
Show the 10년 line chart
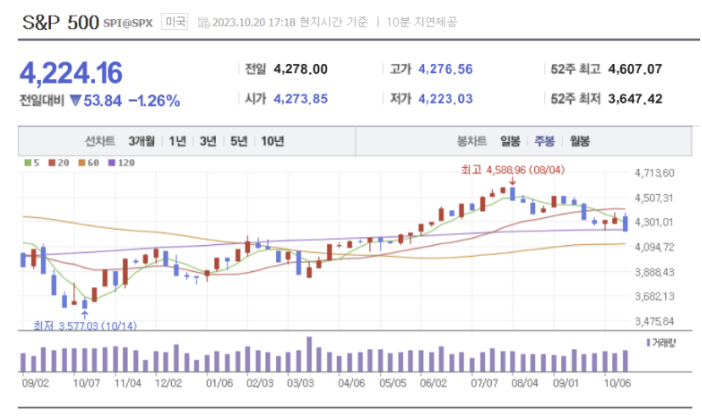(272, 142)
